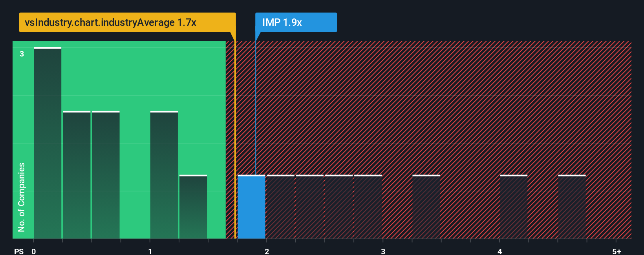This screenshot has width=644, height=255.
Task: Click the '0' x-axis tick label
Action: coord(34,251)
